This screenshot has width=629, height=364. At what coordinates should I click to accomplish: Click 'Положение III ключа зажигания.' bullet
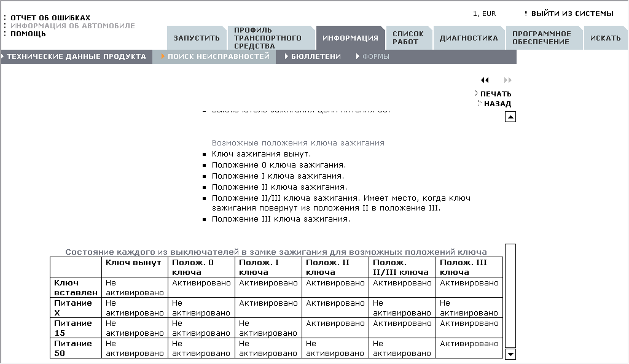click(281, 219)
